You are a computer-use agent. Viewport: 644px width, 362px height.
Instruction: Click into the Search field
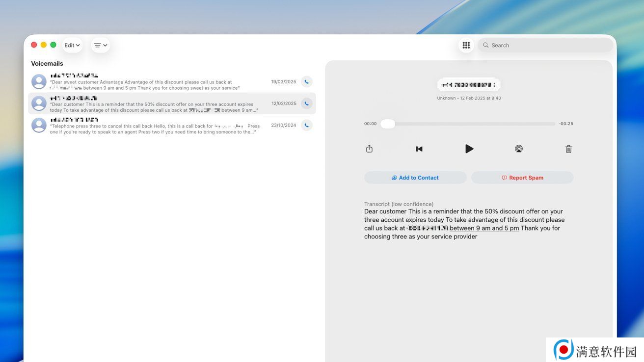(x=545, y=45)
